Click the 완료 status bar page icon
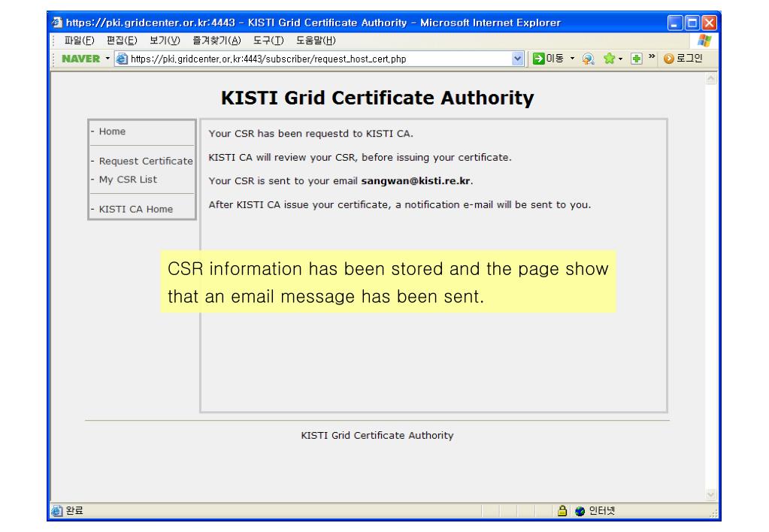 pos(57,511)
